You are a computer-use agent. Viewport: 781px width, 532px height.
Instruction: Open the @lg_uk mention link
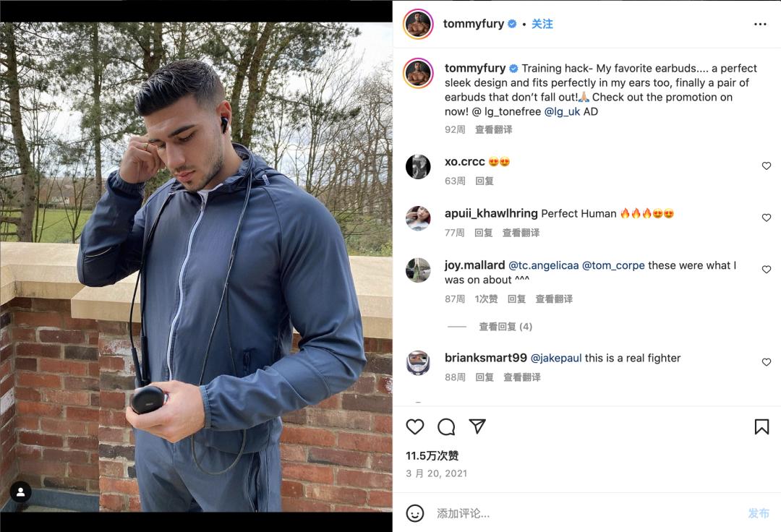tap(563, 111)
